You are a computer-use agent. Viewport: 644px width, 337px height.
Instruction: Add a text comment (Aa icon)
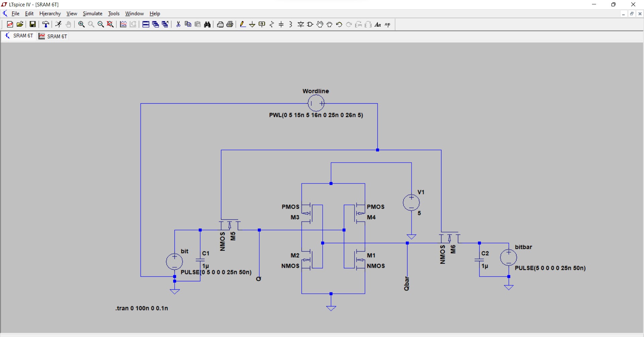378,24
